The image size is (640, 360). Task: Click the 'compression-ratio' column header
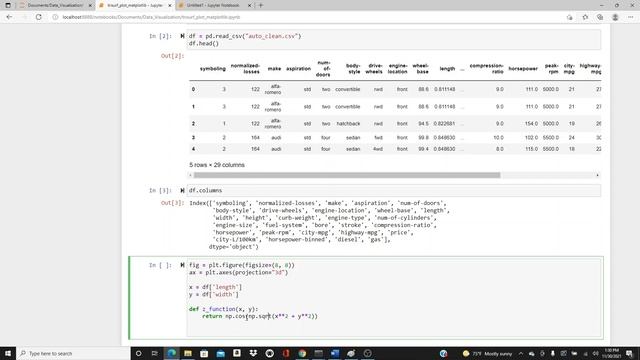pyautogui.click(x=487, y=69)
